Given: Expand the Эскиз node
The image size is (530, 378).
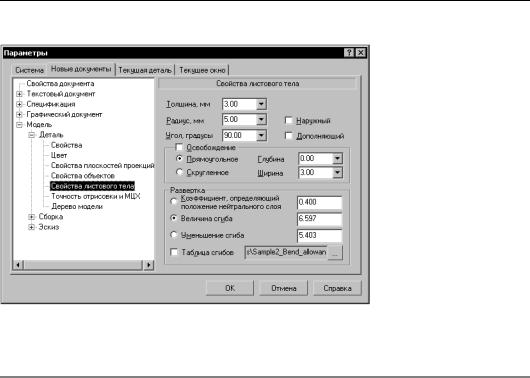Looking at the screenshot, I should [x=31, y=227].
